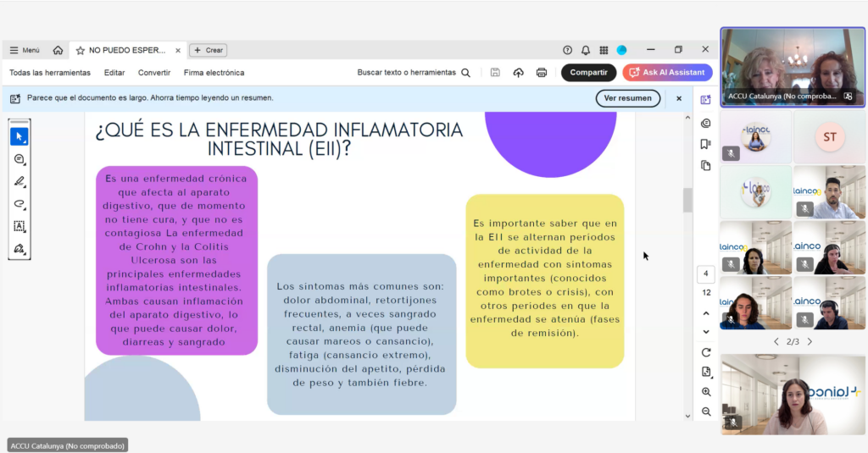Open the apps grid icon
This screenshot has width=868, height=453.
(604, 50)
